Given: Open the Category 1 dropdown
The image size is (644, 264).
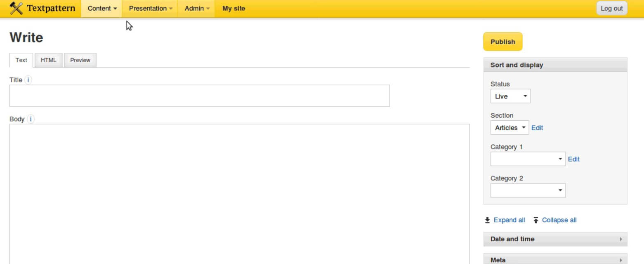Looking at the screenshot, I should [x=528, y=159].
